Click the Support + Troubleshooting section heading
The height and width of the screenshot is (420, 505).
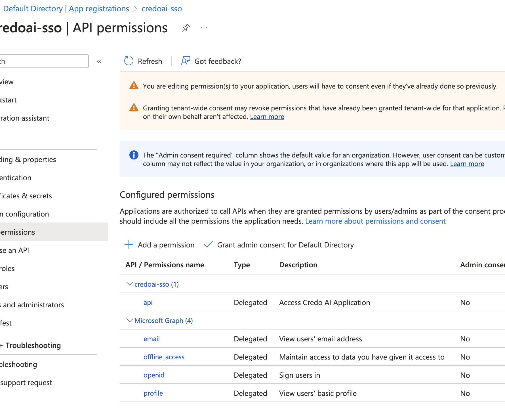pyautogui.click(x=31, y=345)
